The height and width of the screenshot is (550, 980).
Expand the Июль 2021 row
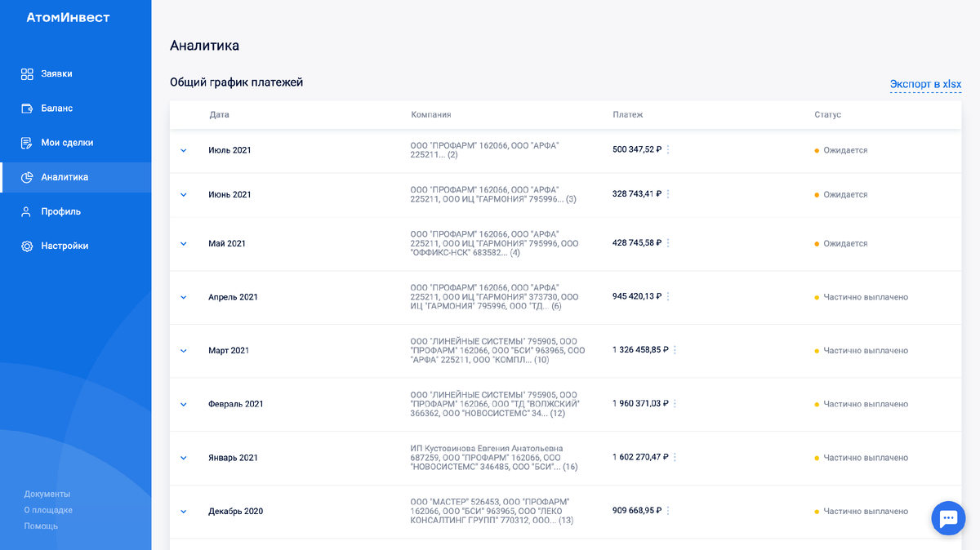pyautogui.click(x=184, y=151)
